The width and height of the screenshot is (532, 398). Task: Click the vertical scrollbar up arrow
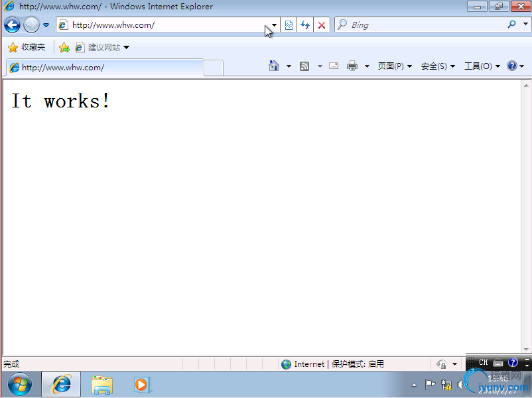pos(526,86)
